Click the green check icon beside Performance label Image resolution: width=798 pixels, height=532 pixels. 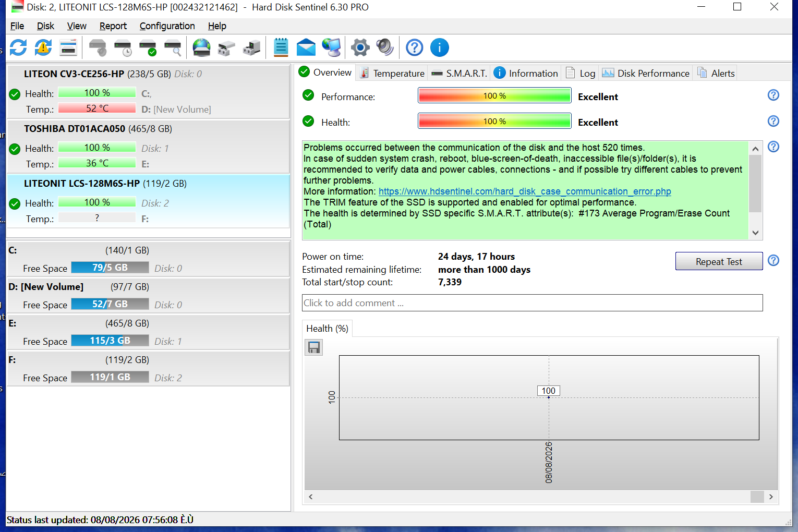click(x=308, y=95)
